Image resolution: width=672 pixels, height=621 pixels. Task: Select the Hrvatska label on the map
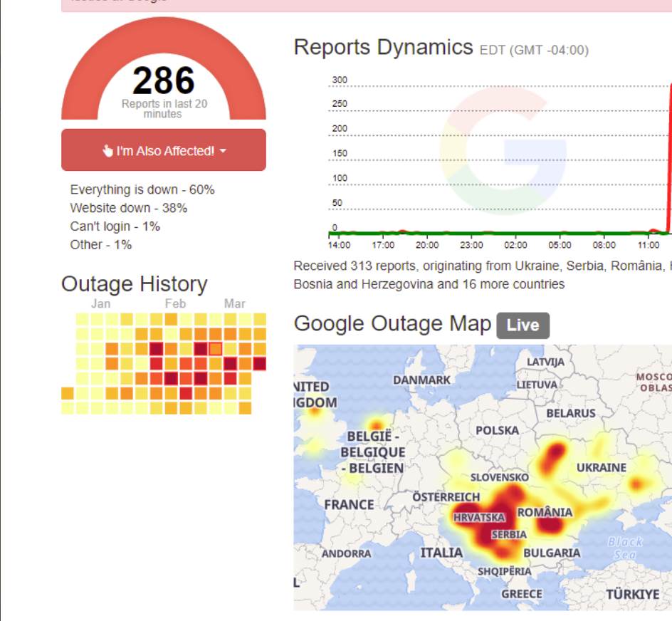[x=478, y=517]
